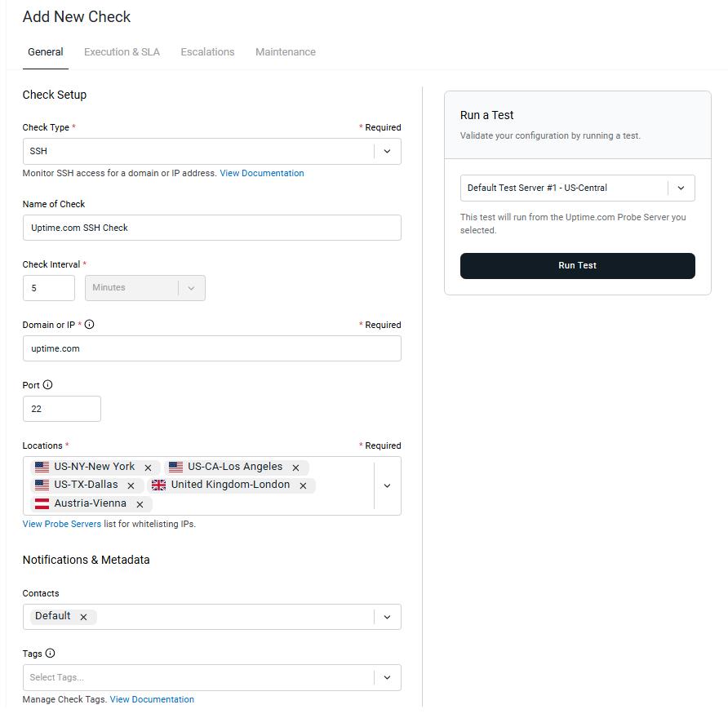
Task: Remove the US-NY-New York location
Action: [148, 467]
